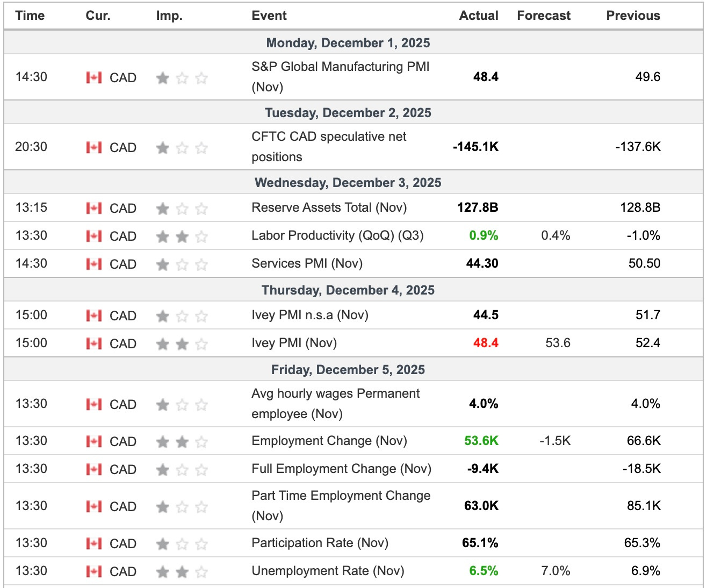Click red actual value 48.4 for Ivey PMI
Image resolution: width=707 pixels, height=588 pixels.
pos(486,343)
